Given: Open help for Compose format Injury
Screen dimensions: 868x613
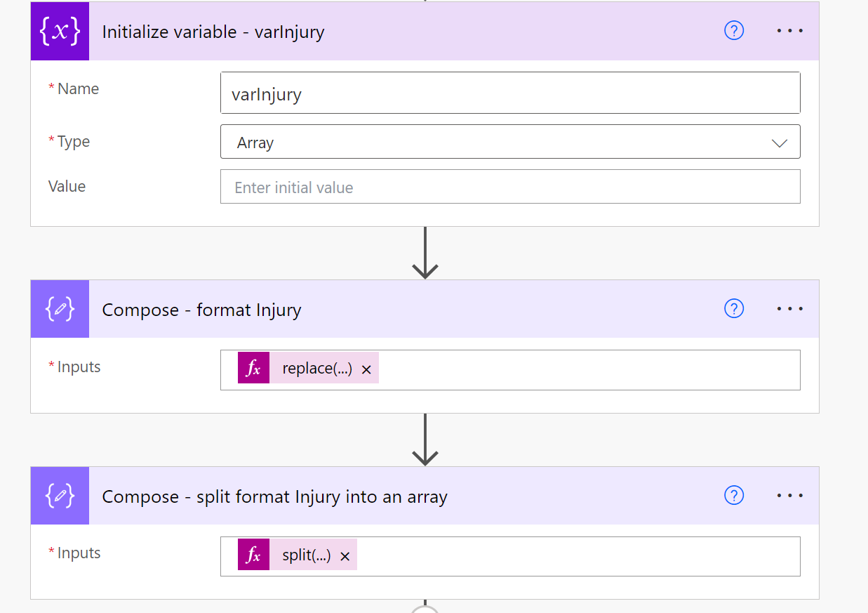Looking at the screenshot, I should 734,309.
